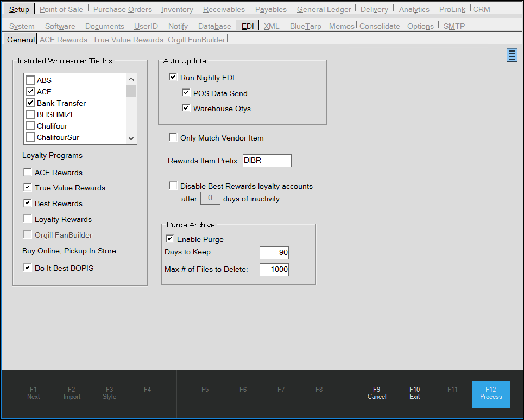Open the True Value Rewards subtab
The width and height of the screenshot is (524, 420).
click(128, 40)
